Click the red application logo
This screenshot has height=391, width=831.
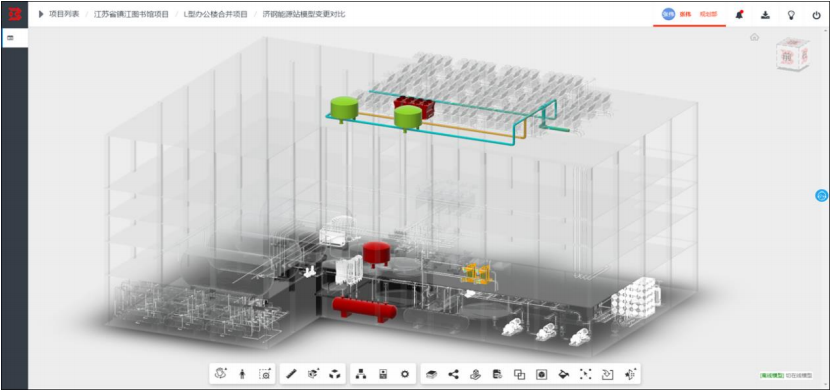click(x=14, y=14)
